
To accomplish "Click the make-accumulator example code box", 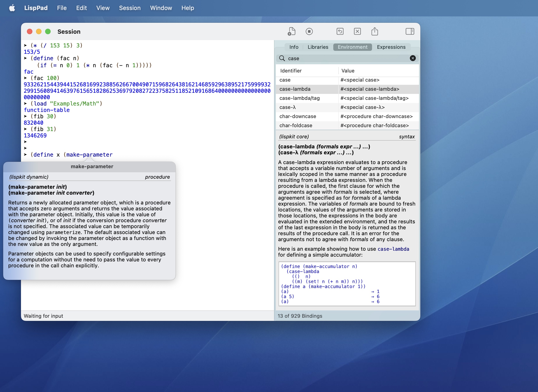I will point(347,284).
